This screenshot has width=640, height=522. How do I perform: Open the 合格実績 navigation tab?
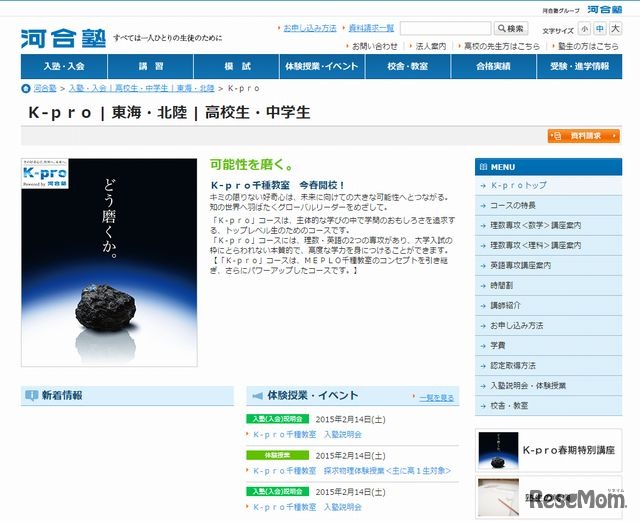coord(493,67)
